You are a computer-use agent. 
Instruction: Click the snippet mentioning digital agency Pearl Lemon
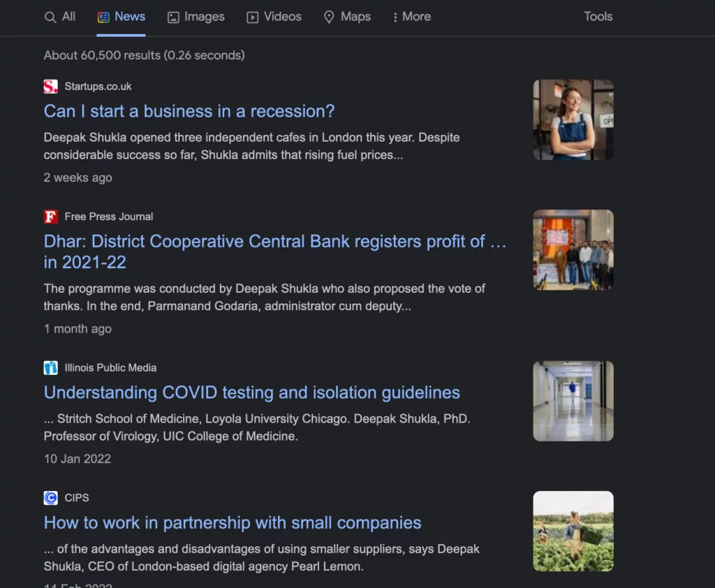[x=262, y=557]
